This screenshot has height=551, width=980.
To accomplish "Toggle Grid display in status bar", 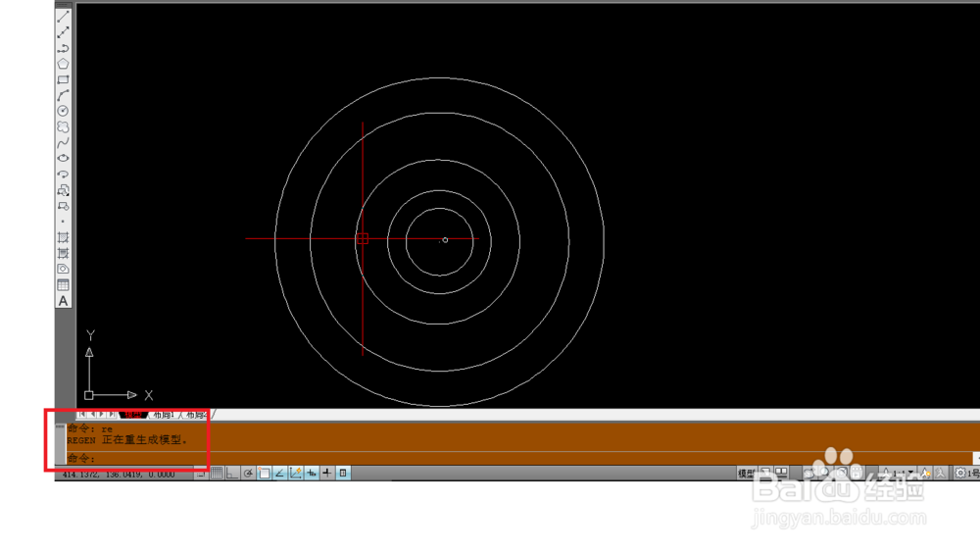I will tap(217, 474).
